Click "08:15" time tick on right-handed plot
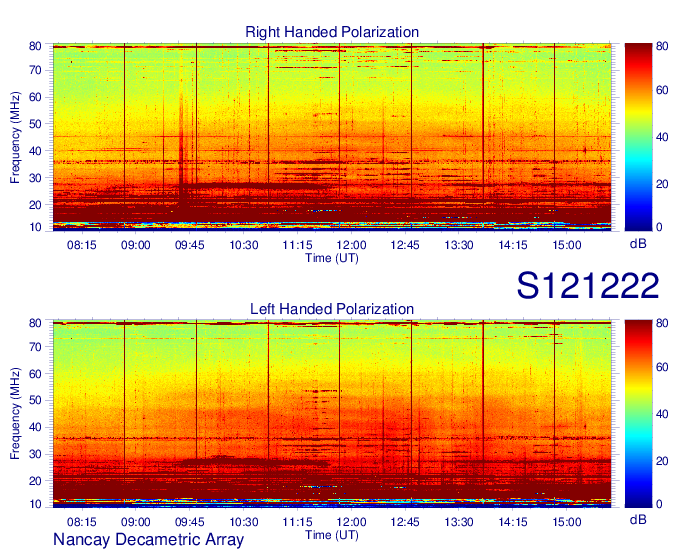Viewport: 680px width, 552px height. click(82, 245)
